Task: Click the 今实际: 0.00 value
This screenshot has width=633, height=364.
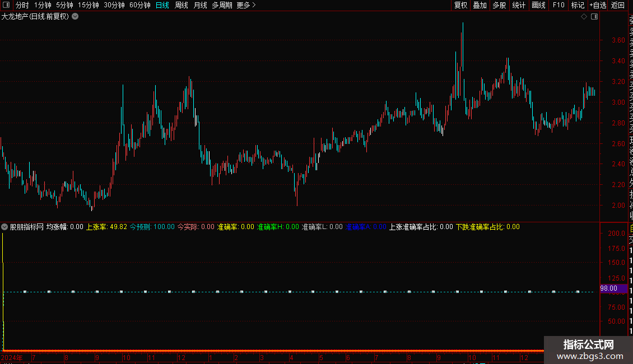Action: (196, 227)
